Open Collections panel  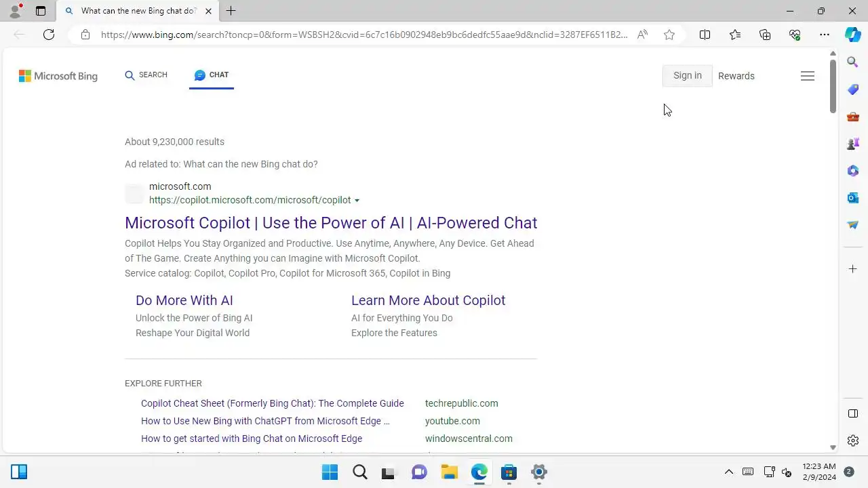(x=765, y=35)
